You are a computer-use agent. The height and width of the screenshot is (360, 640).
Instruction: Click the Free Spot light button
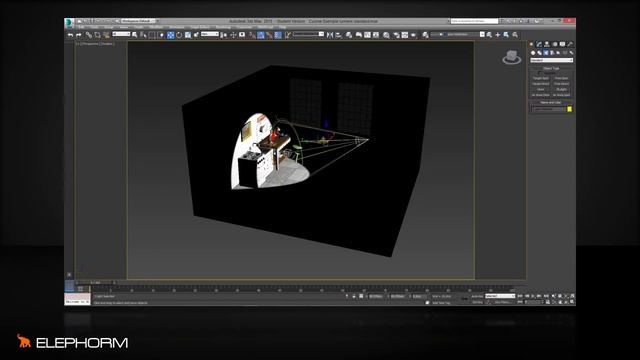tap(561, 78)
